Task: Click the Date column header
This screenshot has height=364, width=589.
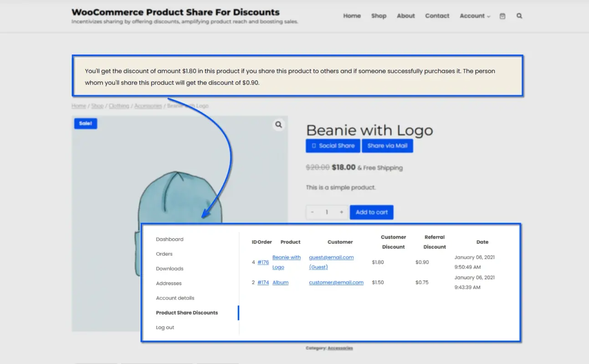Action: (482, 242)
